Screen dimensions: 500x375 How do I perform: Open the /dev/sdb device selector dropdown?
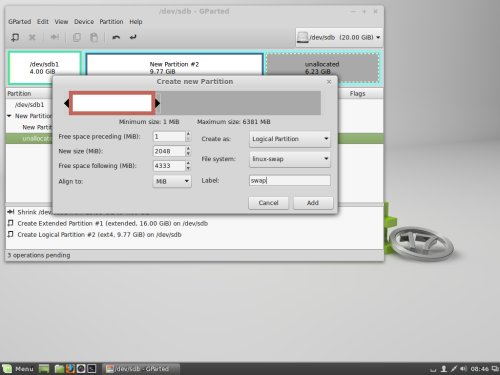339,37
